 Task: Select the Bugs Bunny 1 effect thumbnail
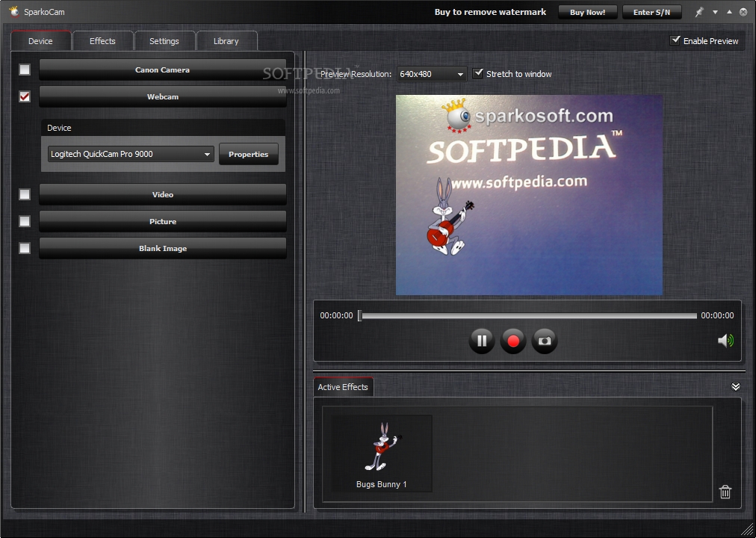pos(382,453)
